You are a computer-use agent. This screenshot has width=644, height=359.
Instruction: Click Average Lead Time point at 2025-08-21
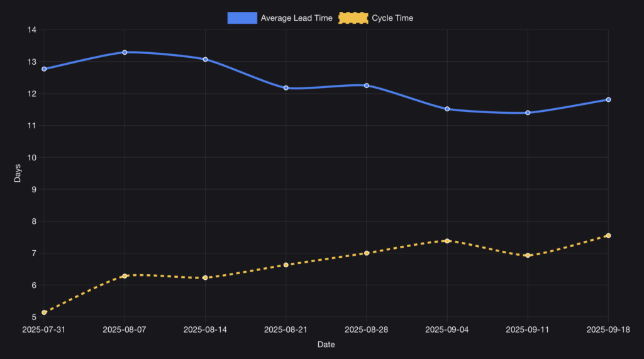(286, 88)
